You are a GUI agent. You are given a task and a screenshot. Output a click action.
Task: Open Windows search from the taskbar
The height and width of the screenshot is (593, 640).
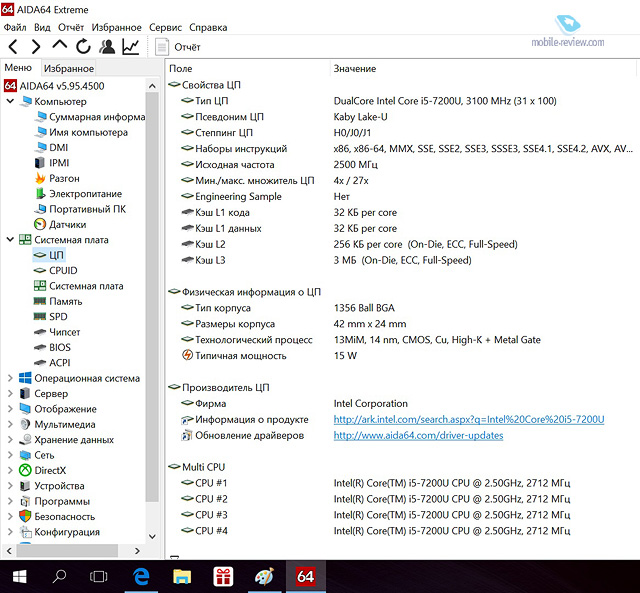point(60,576)
